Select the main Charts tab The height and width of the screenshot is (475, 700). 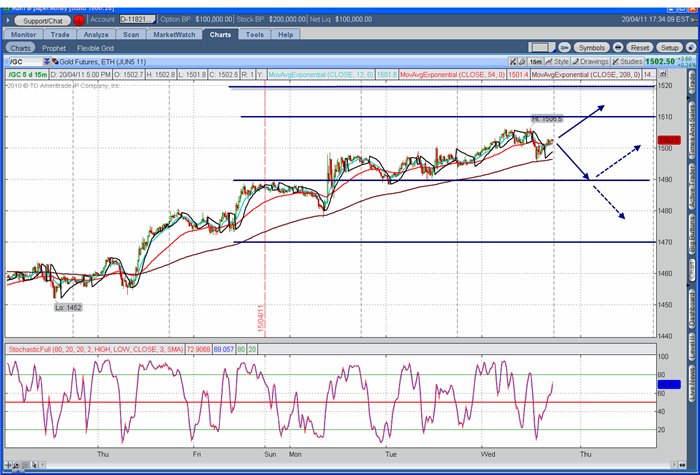click(x=220, y=34)
